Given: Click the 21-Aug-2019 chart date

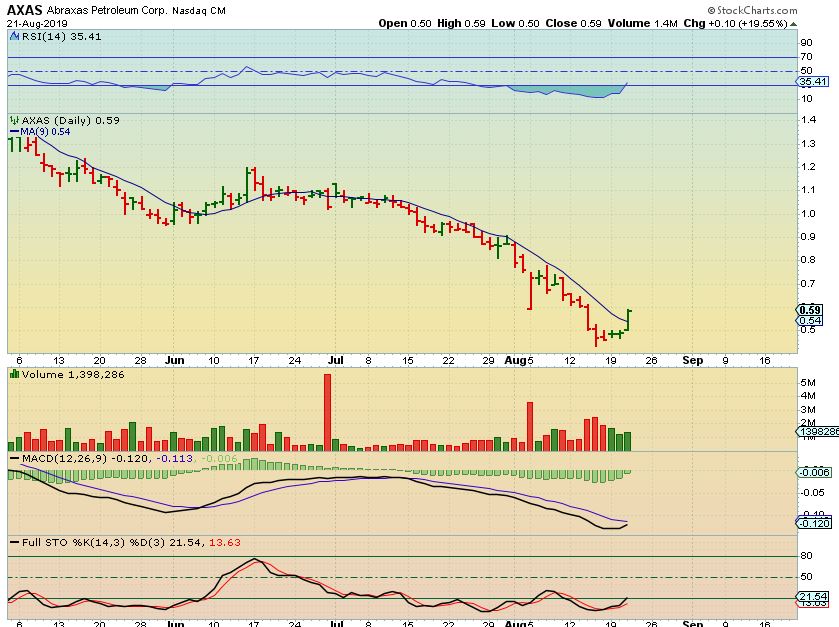Looking at the screenshot, I should (33, 22).
